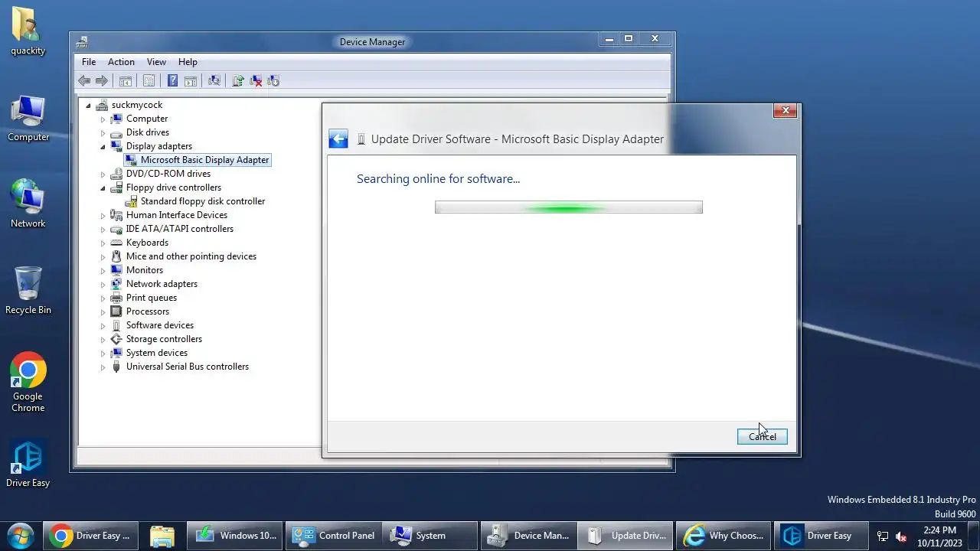This screenshot has height=551, width=980.
Task: Expand the Keyboards node
Action: (103, 243)
